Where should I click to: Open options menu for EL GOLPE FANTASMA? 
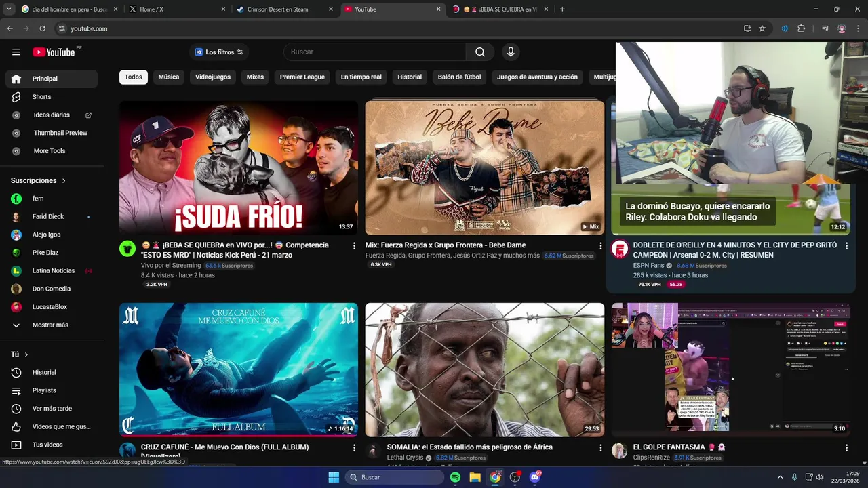pos(846,448)
